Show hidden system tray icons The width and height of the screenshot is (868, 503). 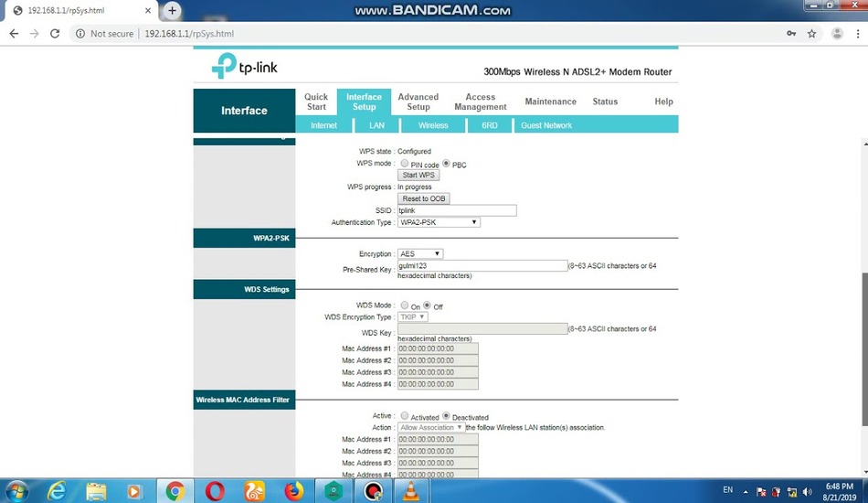coord(746,492)
